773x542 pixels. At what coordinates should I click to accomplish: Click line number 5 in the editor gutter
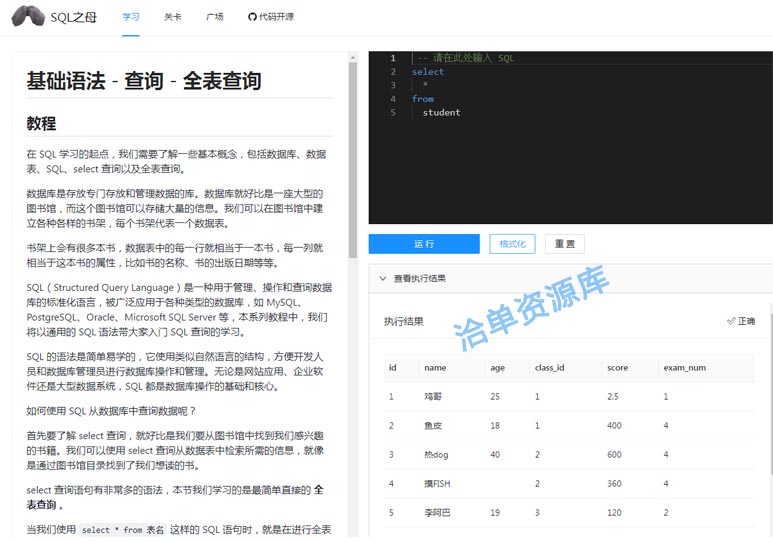(393, 112)
